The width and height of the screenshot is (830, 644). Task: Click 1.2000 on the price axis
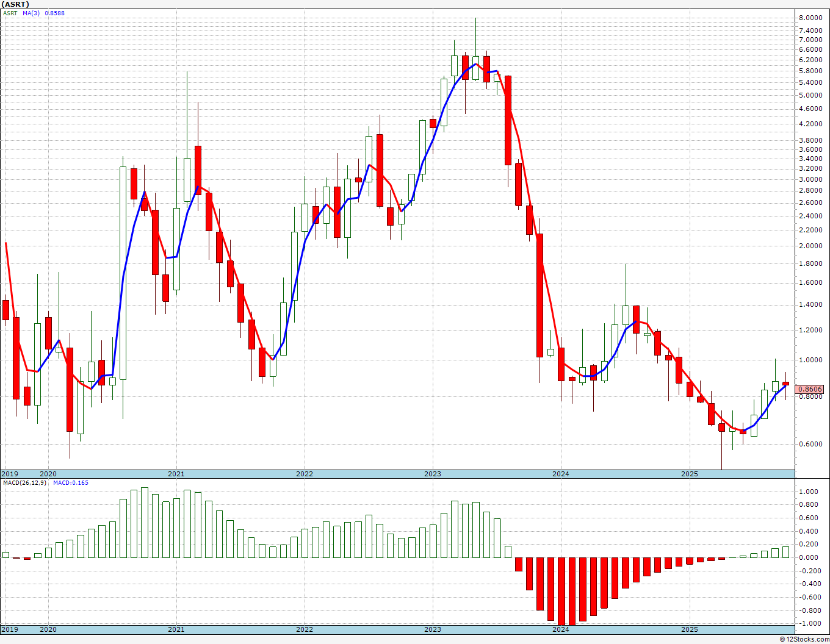click(x=810, y=330)
